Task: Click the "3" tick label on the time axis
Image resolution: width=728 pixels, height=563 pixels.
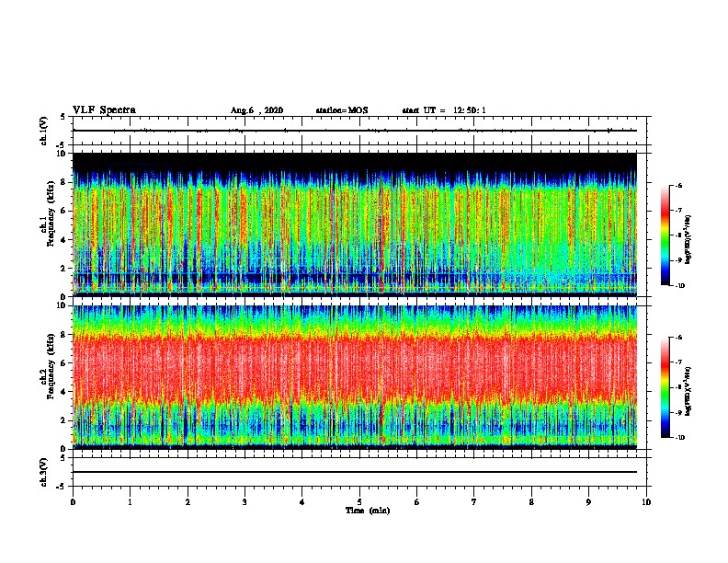Action: [245, 502]
